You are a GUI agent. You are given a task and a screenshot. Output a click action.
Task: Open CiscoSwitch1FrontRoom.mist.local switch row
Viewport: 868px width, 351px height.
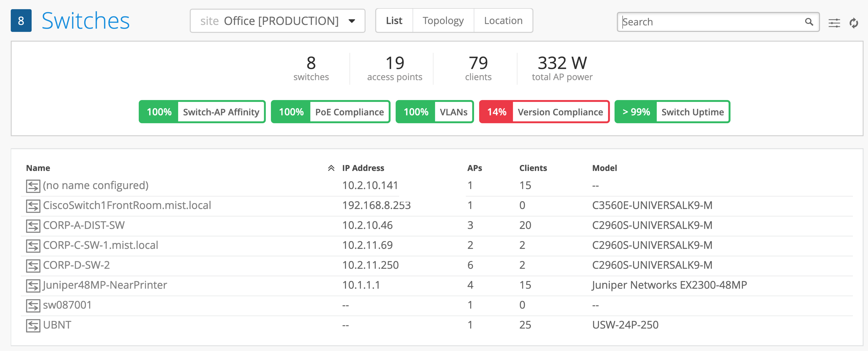[x=127, y=205]
